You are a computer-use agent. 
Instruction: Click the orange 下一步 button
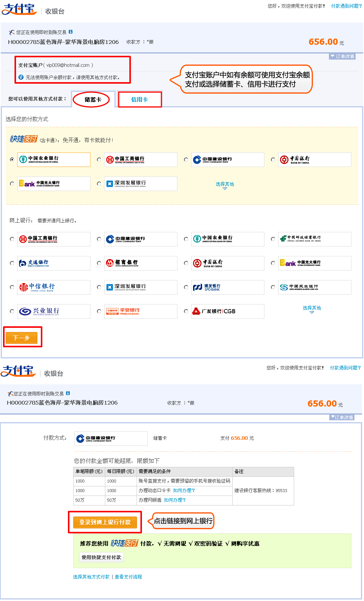[21, 338]
